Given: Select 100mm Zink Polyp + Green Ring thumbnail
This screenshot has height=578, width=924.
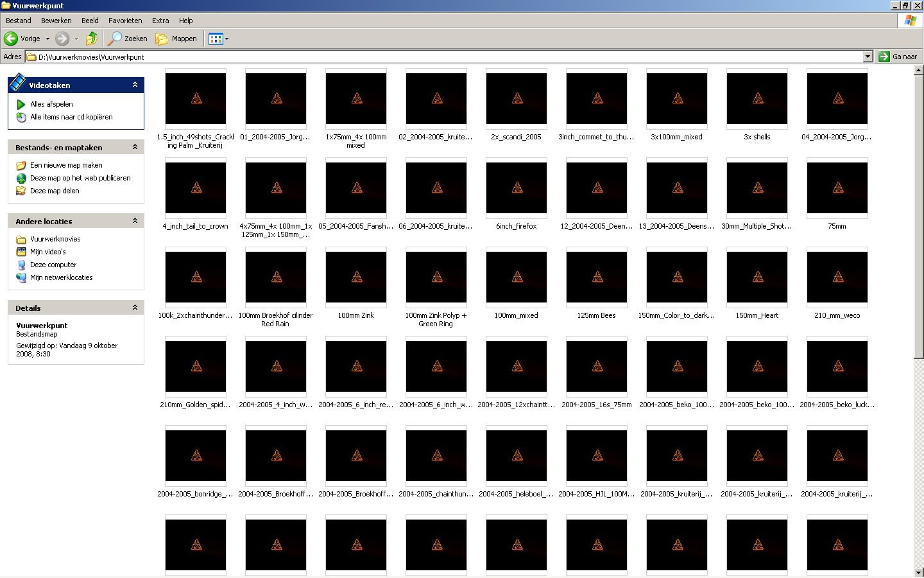Looking at the screenshot, I should (436, 277).
